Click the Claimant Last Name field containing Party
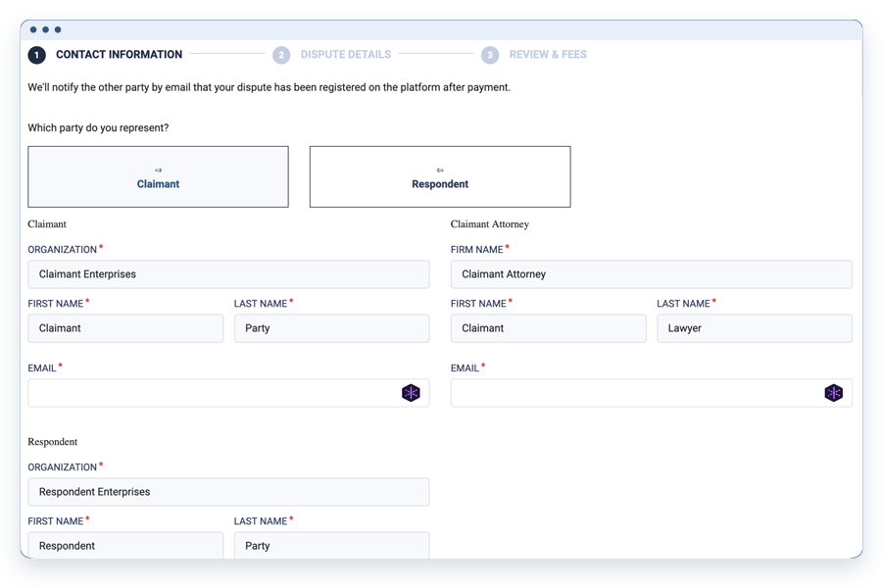The width and height of the screenshot is (882, 588). 331,328
